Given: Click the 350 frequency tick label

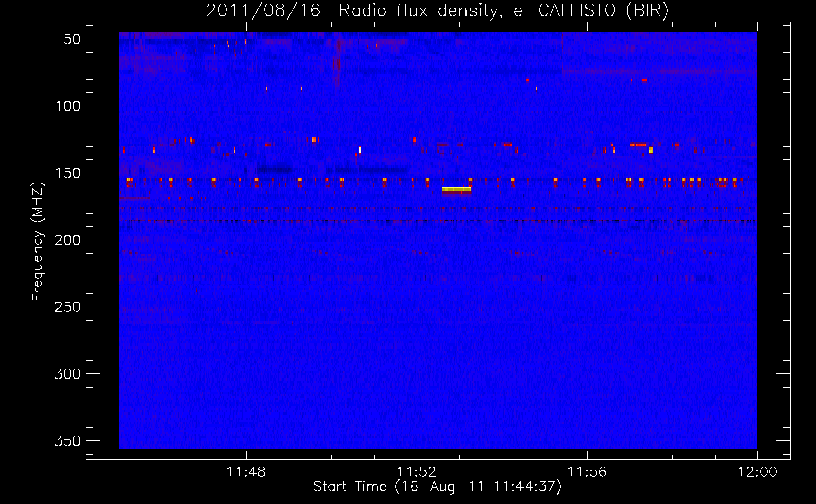Looking at the screenshot, I should (x=68, y=441).
